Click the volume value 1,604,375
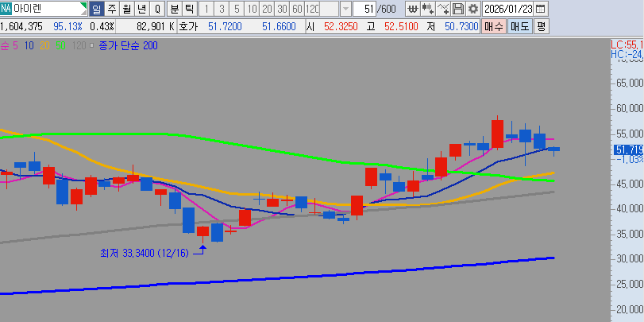Viewport: 644px width, 322px height. (x=21, y=27)
